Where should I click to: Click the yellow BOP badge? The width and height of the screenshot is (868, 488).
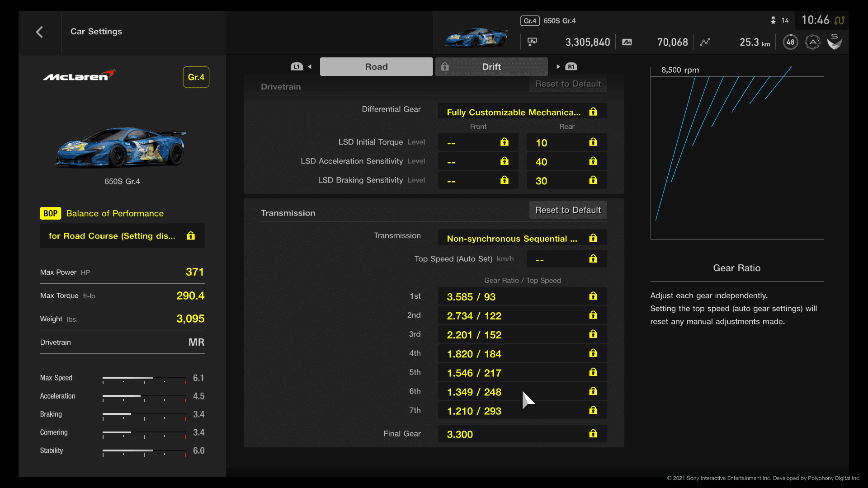click(x=51, y=213)
